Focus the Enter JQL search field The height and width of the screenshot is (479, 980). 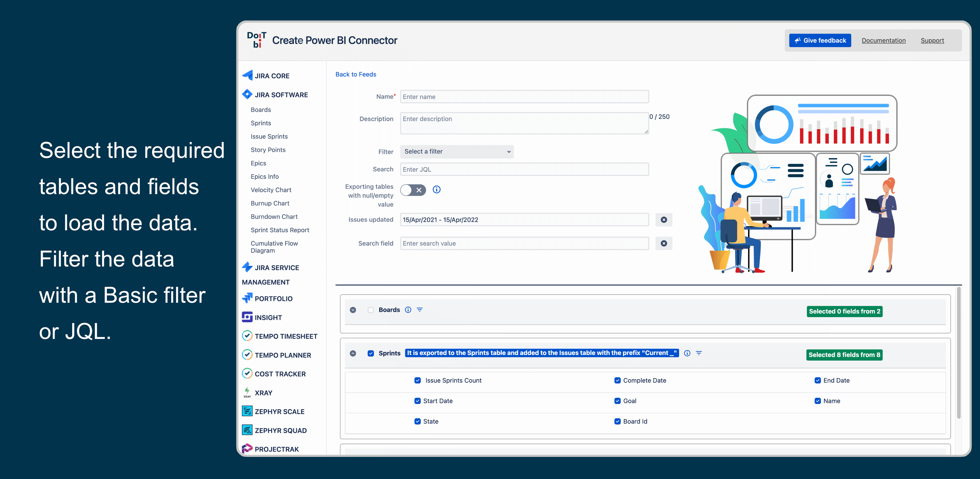point(525,169)
